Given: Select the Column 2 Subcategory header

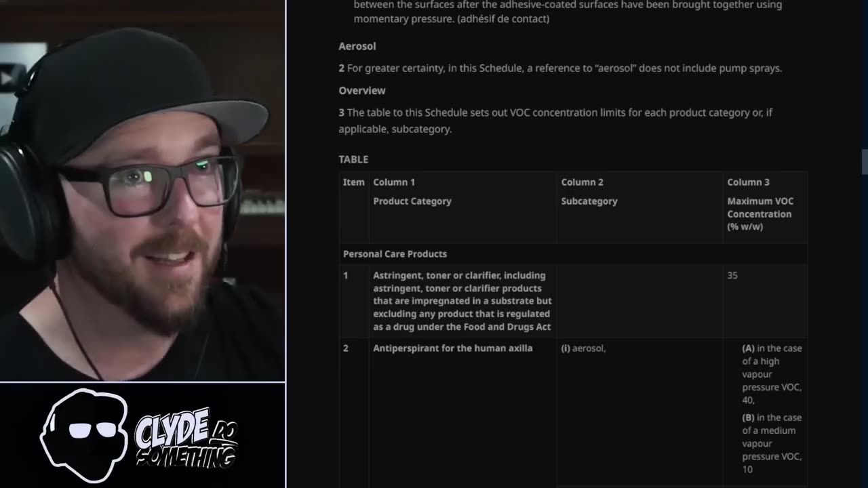Looking at the screenshot, I should [589, 192].
